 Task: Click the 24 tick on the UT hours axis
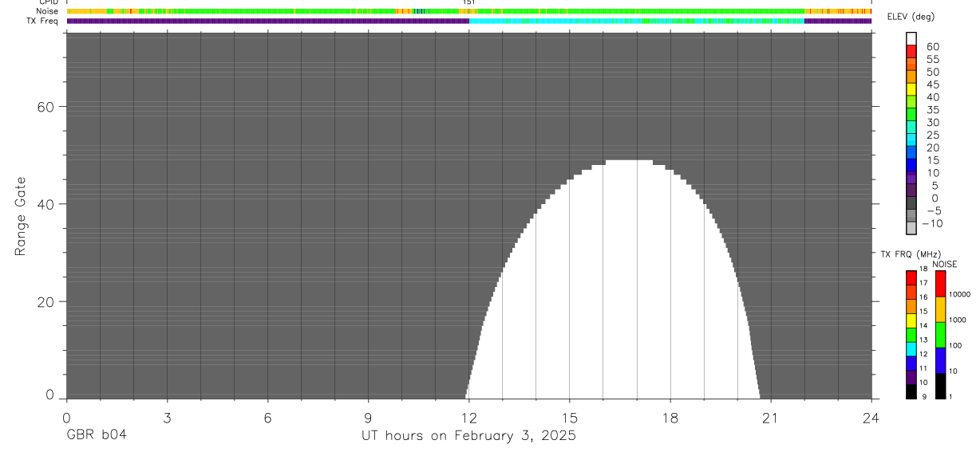(x=871, y=417)
